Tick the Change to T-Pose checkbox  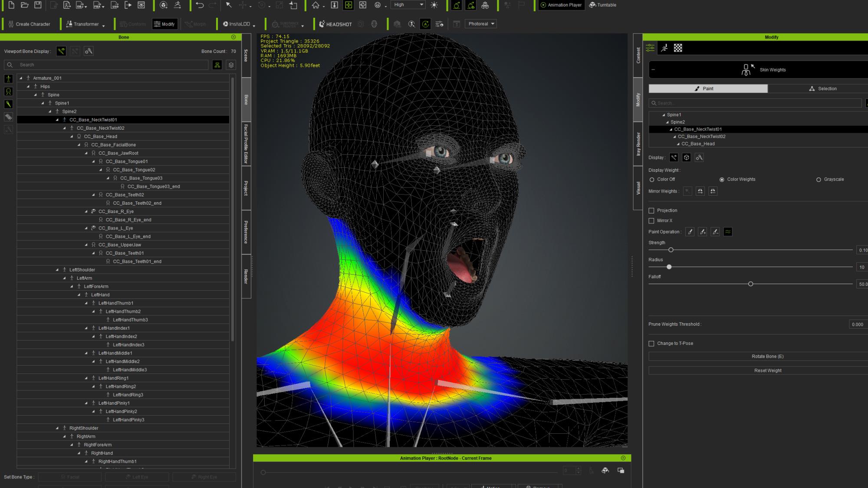[x=651, y=344]
